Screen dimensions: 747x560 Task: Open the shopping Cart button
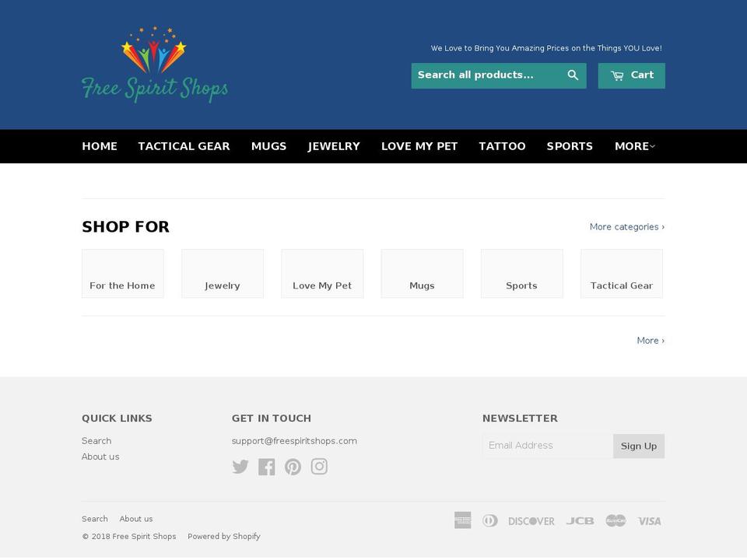tap(631, 75)
